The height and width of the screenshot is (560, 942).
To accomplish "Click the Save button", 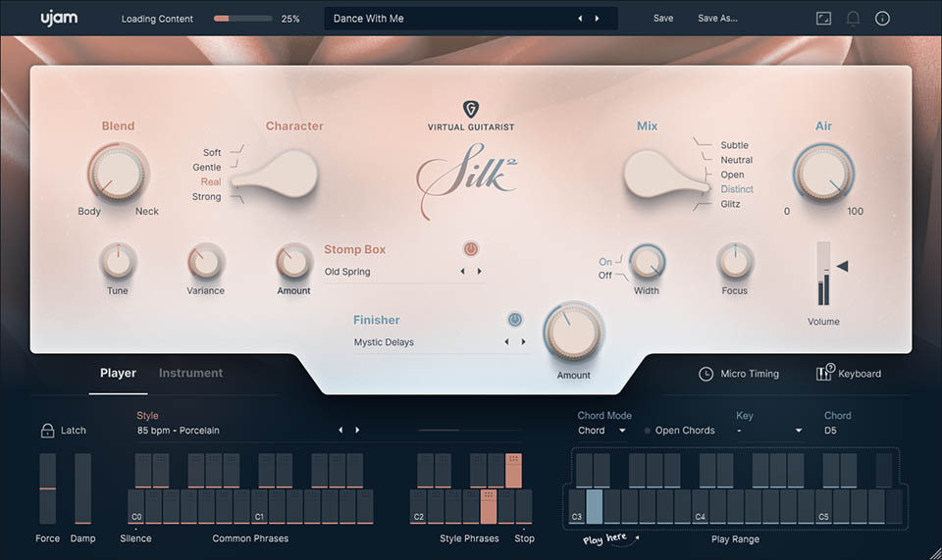I will 663,19.
